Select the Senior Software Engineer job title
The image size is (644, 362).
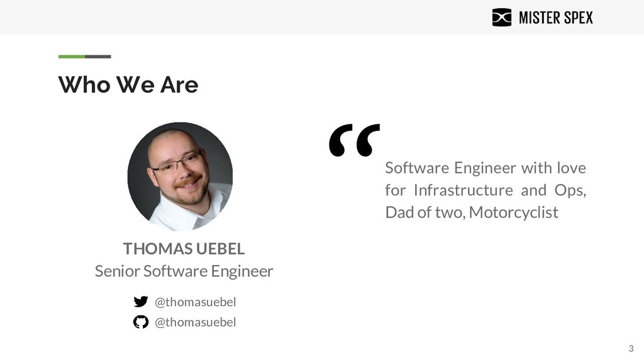click(184, 271)
